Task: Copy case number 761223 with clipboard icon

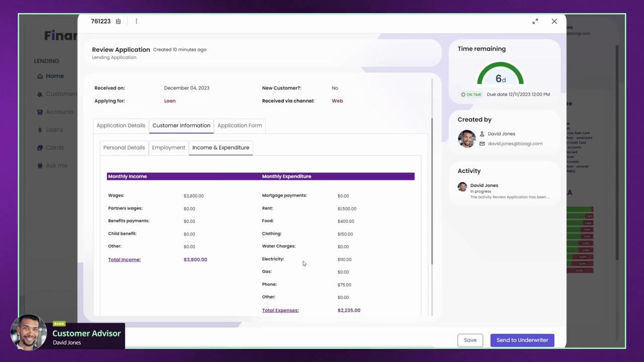Action: [118, 21]
